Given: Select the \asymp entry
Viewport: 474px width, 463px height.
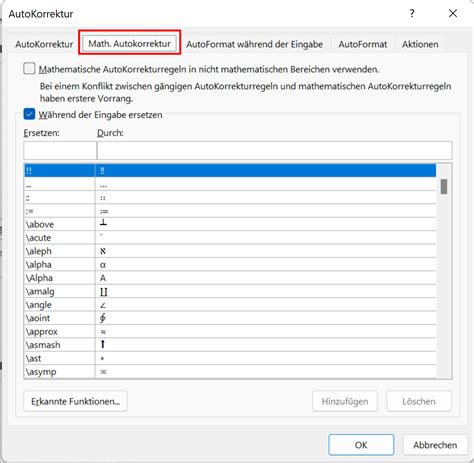Looking at the screenshot, I should point(230,372).
